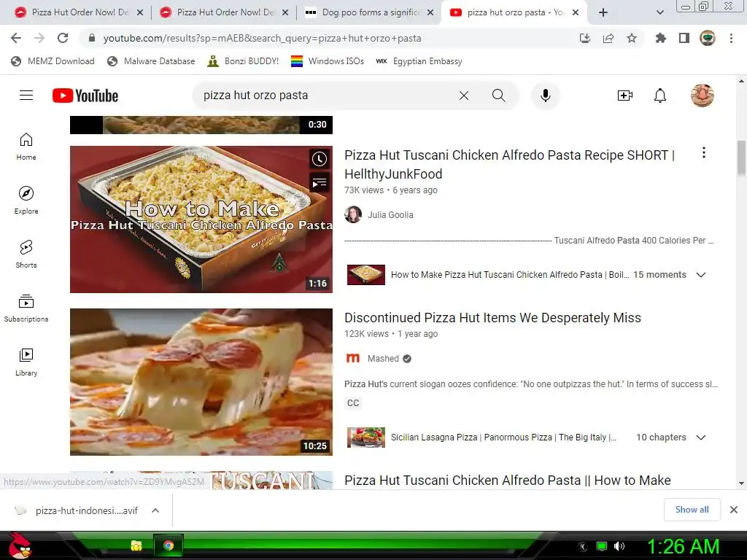Close the pizza hut orzo pasta tab
Screen dimensions: 747x560
tap(576, 13)
